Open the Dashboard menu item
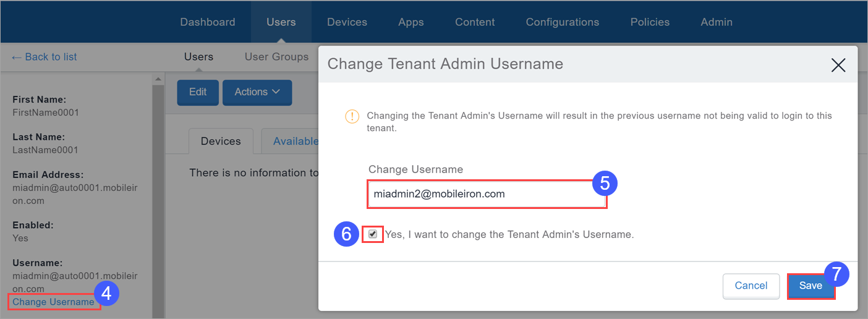 tap(208, 22)
